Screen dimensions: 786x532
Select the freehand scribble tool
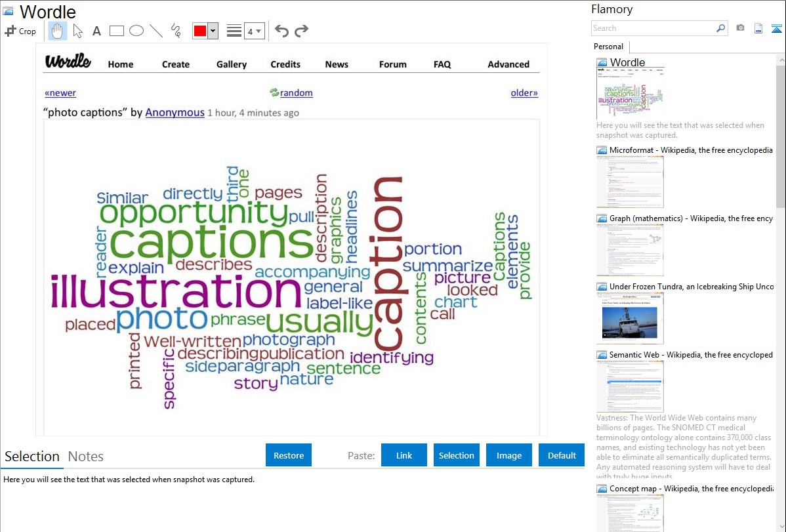176,31
